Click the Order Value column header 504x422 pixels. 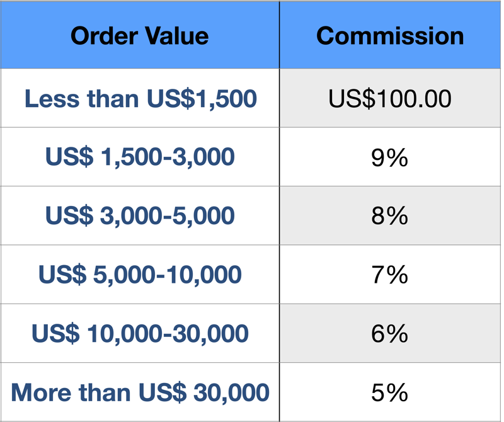[x=140, y=35]
